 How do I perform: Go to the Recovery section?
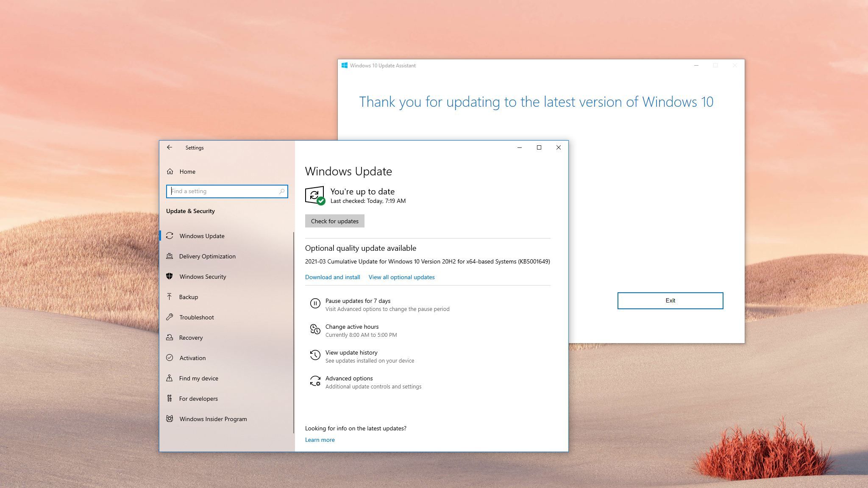pos(191,338)
